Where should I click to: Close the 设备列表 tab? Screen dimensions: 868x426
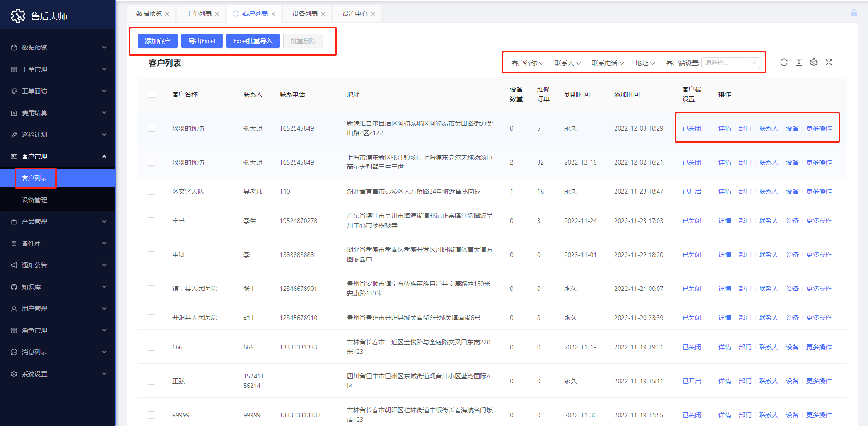pos(323,14)
